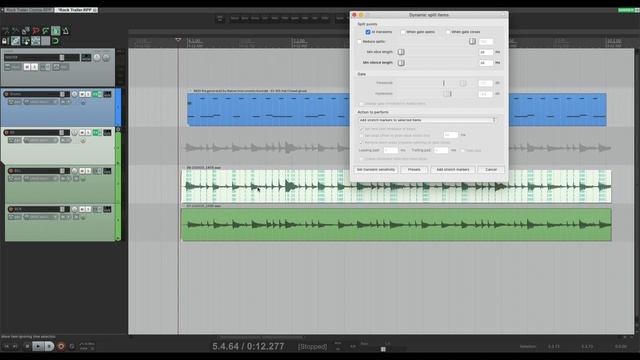Image resolution: width=640 pixels, height=360 pixels.
Task: Open the input selector on fourth track
Action: pos(41,217)
